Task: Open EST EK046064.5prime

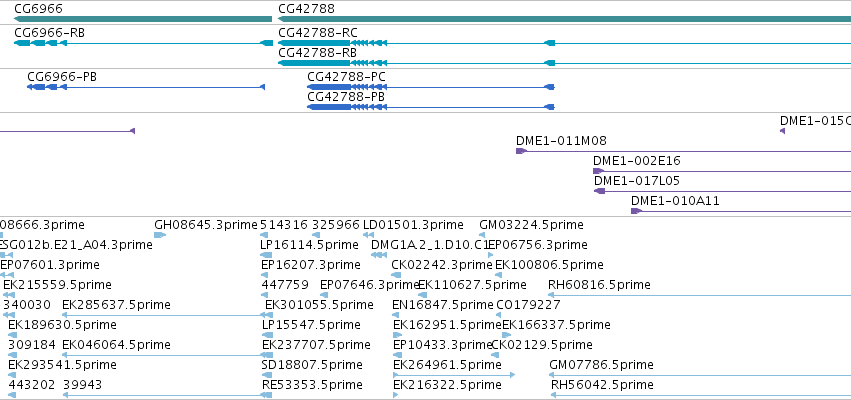Action: [x=116, y=346]
